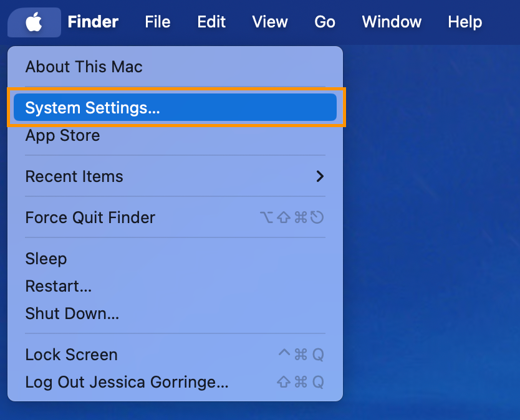Select Lock Screen
Viewport: 520px width, 420px height.
175,355
